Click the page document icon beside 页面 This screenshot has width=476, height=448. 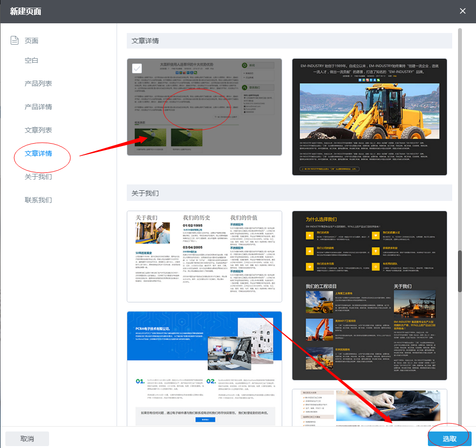(x=15, y=40)
